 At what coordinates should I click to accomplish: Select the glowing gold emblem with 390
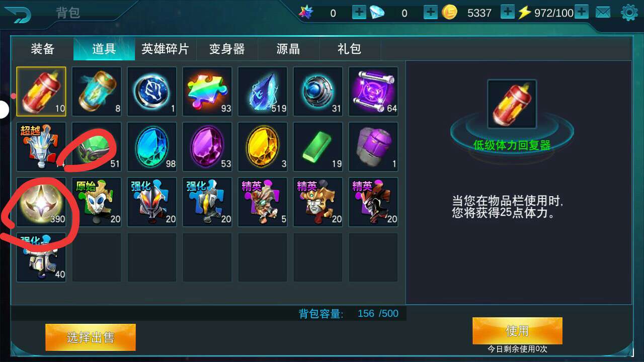[41, 202]
